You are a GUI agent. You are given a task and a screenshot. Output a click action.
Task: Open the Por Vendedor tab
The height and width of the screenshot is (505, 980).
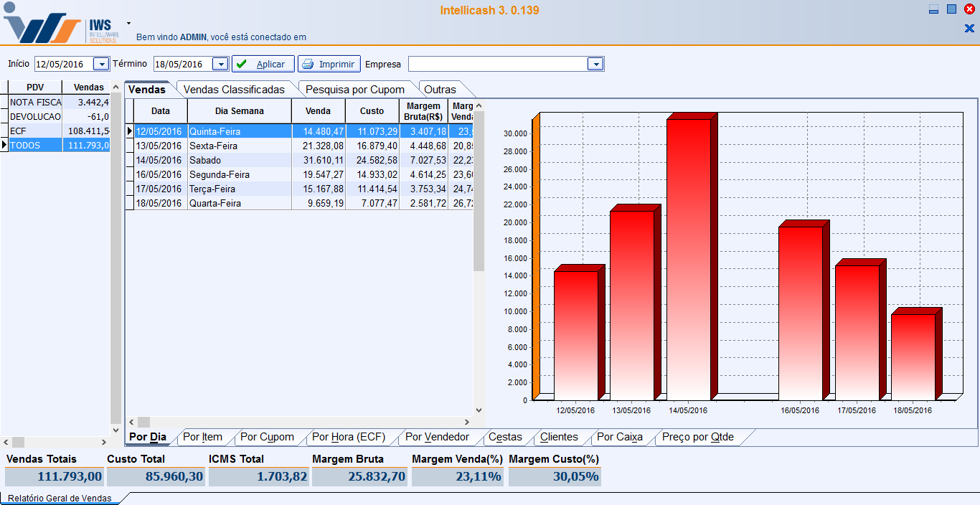pyautogui.click(x=438, y=437)
